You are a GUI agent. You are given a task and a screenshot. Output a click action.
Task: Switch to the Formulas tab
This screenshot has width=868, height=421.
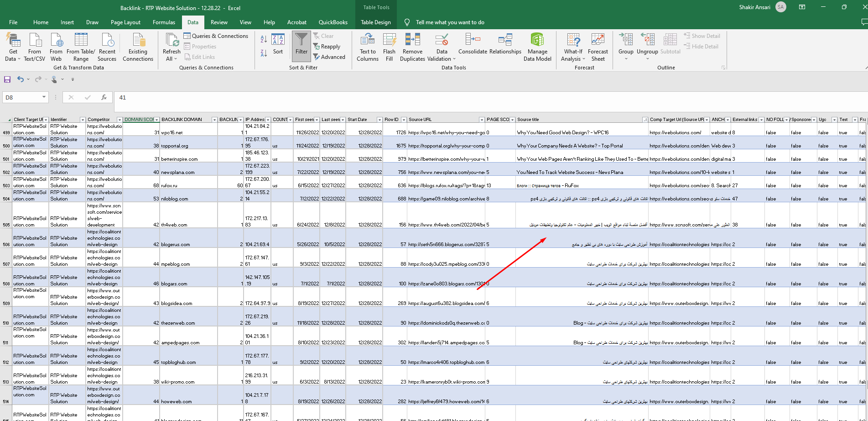pos(164,22)
